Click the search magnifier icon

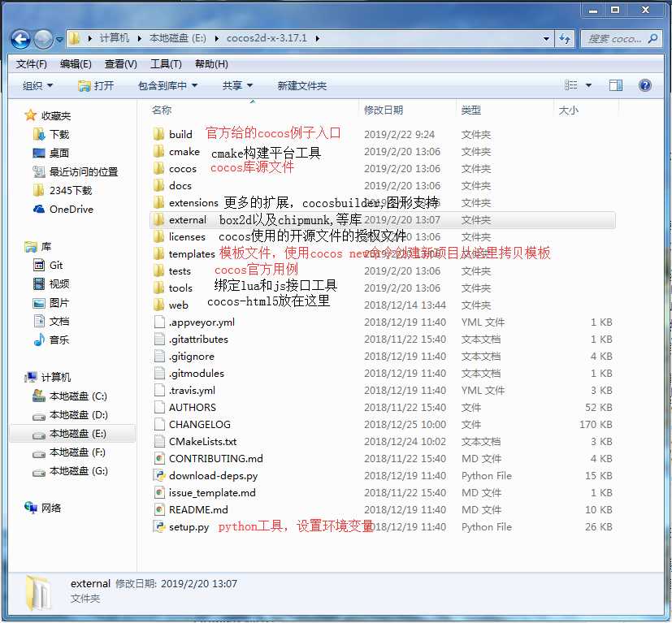pos(652,39)
